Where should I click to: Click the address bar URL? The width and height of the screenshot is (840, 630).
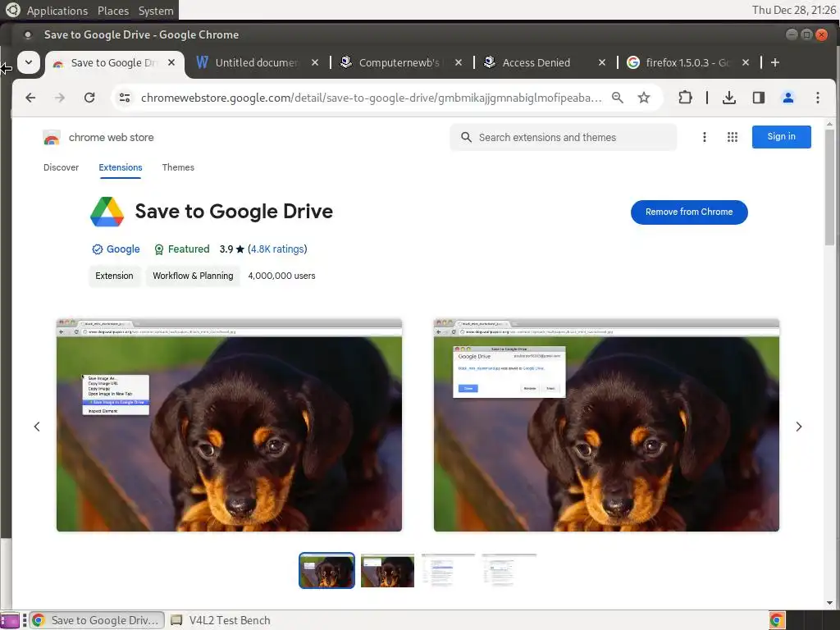coord(371,98)
